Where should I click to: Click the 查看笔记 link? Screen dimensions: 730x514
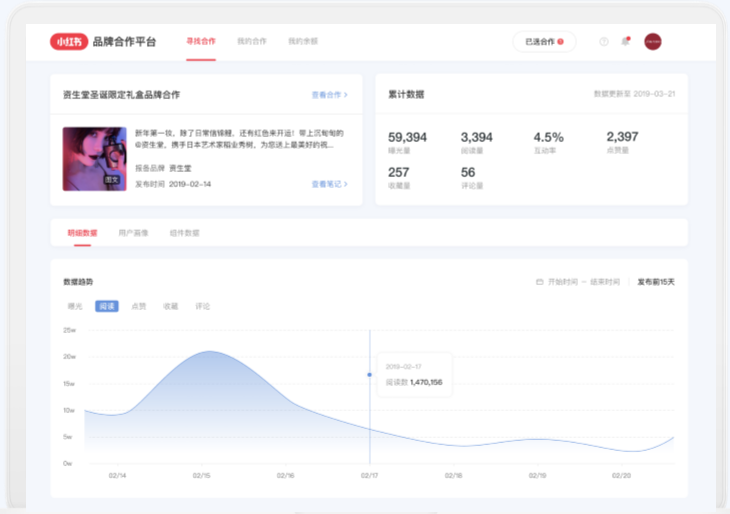[x=330, y=184]
